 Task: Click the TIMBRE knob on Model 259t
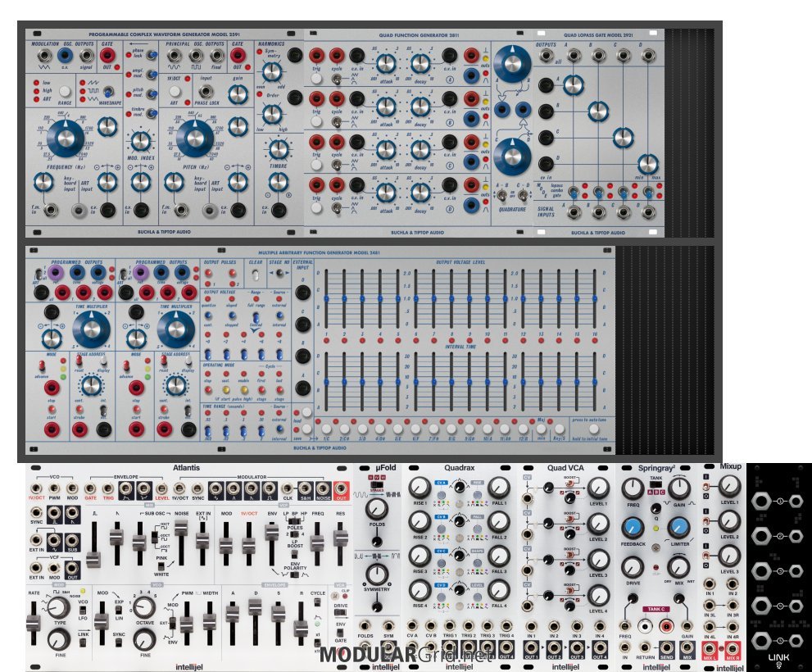pos(278,150)
